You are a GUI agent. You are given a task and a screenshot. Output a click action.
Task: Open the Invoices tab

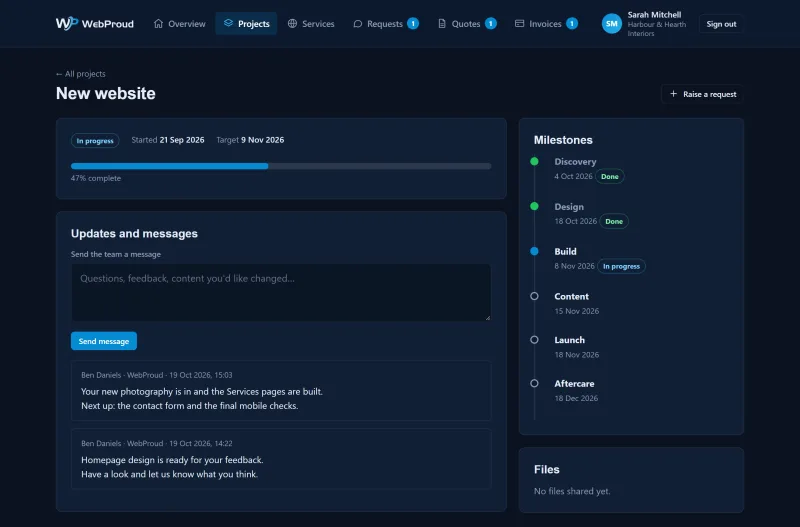(546, 23)
